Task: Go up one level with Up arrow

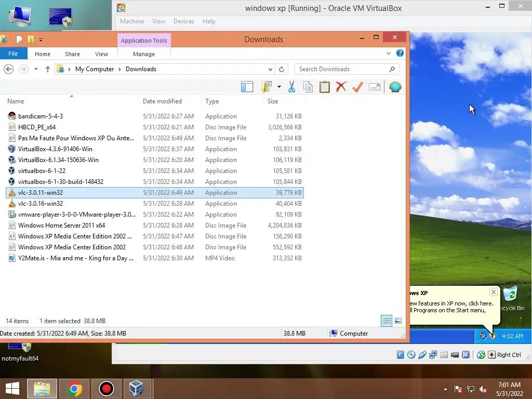Action: click(47, 69)
